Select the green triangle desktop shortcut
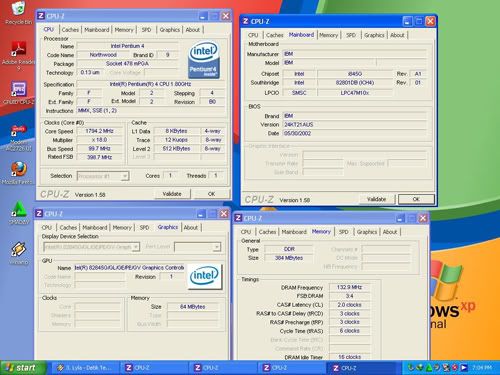The image size is (500, 375). click(18, 212)
